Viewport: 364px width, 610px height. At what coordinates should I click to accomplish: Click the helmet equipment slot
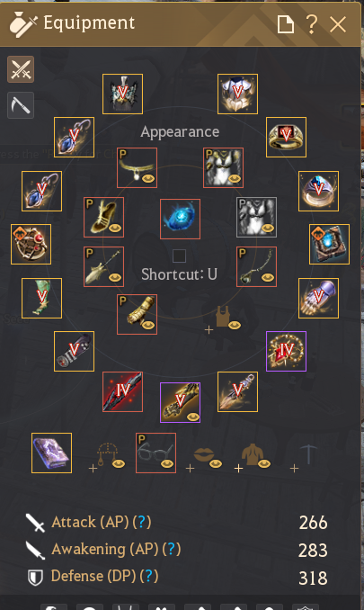tap(122, 94)
